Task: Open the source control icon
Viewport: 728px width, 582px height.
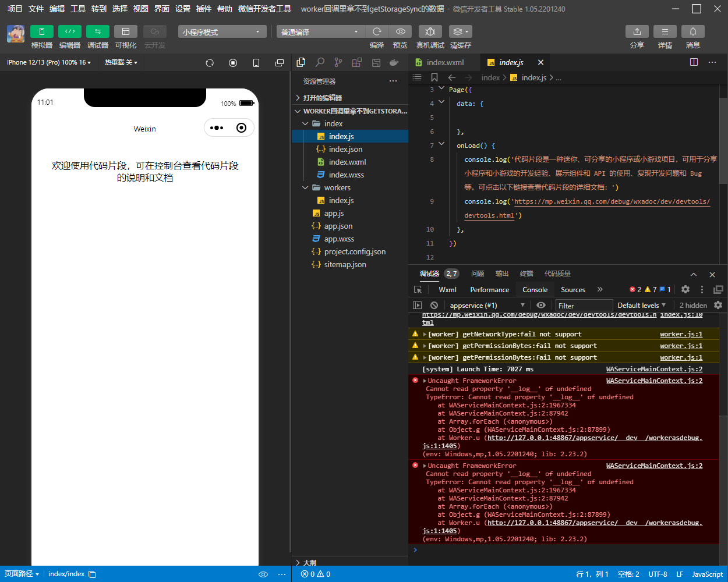Action: tap(338, 62)
